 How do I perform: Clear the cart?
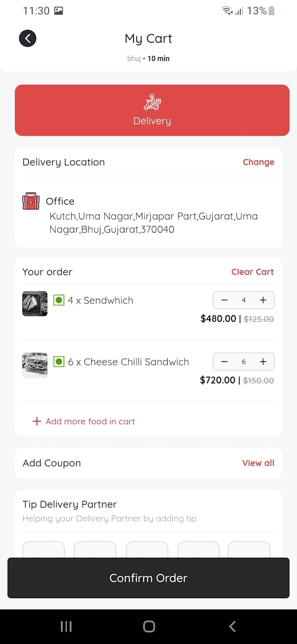click(252, 272)
